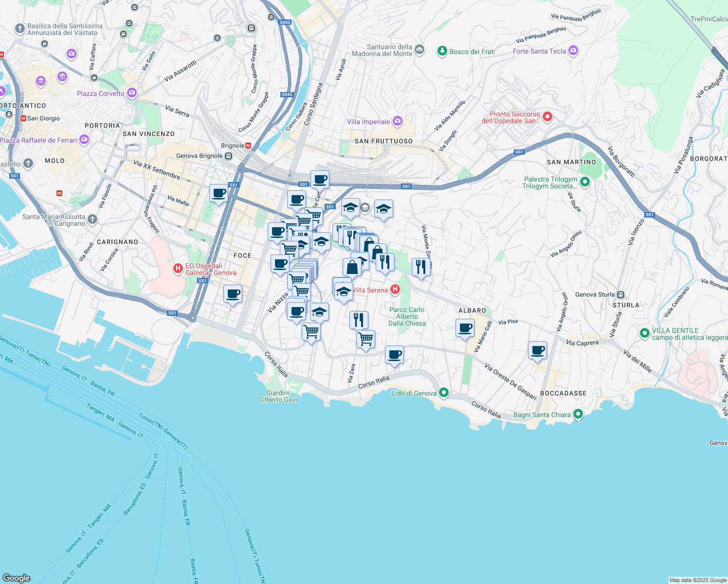Click Santa Maria Assunta in Carignano icon
Viewport: 728px width, 584px height.
[x=92, y=219]
